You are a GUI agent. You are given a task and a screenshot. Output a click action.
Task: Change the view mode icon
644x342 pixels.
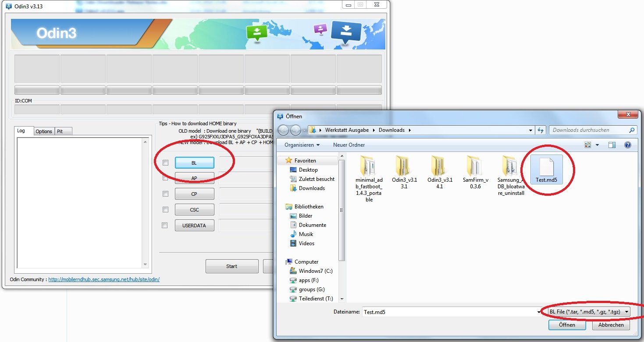pos(588,145)
